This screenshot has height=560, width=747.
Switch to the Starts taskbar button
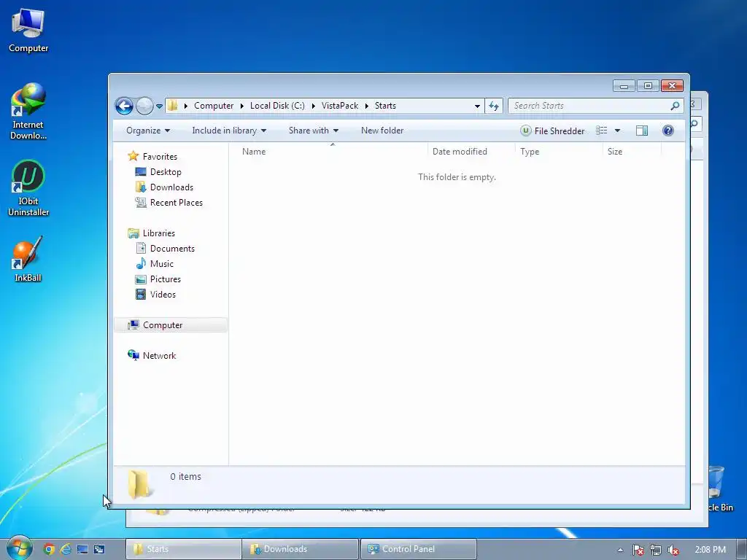click(x=183, y=549)
